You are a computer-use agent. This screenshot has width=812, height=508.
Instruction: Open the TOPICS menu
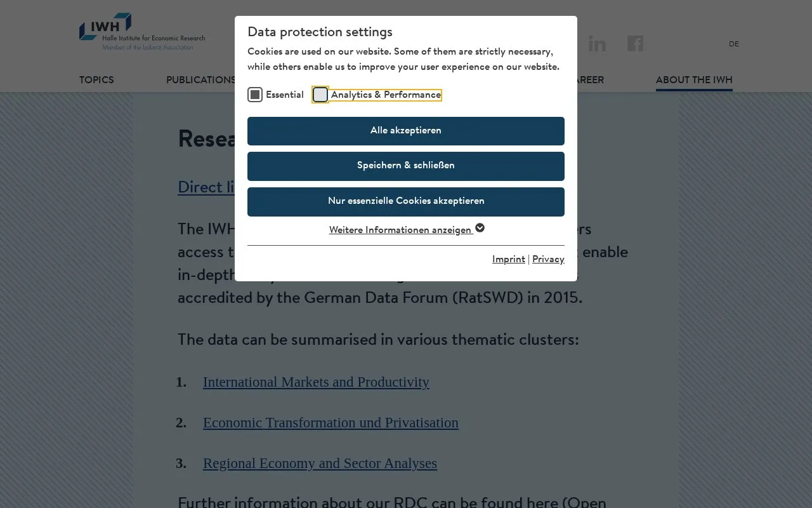click(x=96, y=80)
